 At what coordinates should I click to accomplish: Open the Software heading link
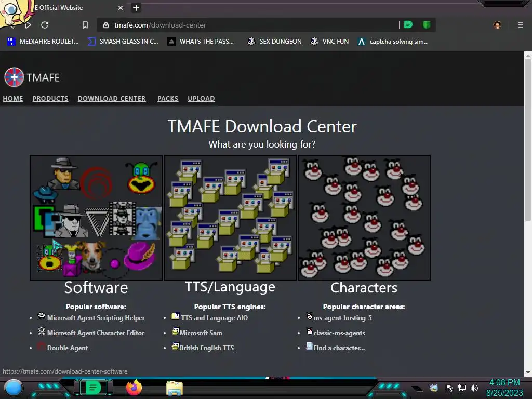coord(96,288)
